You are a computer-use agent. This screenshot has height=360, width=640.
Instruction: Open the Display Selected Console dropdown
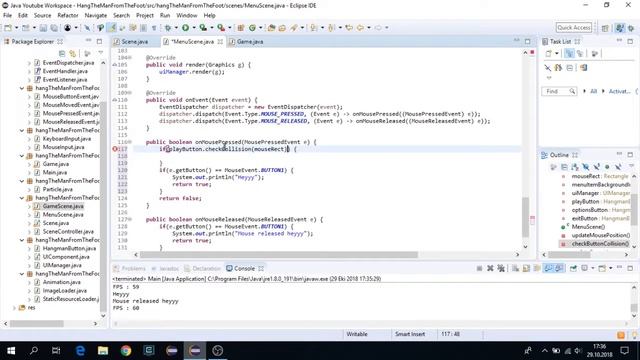(x=592, y=268)
